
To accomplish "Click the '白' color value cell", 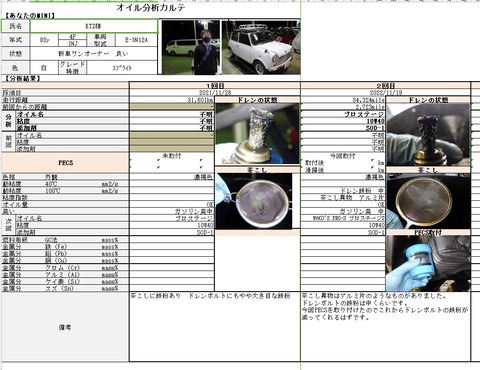I will (x=44, y=68).
